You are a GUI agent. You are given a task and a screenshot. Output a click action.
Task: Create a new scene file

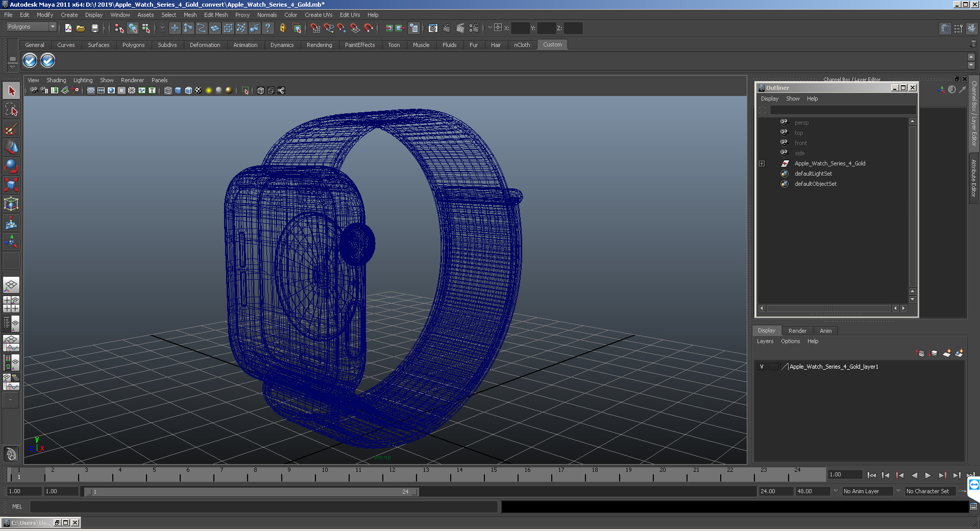point(68,28)
